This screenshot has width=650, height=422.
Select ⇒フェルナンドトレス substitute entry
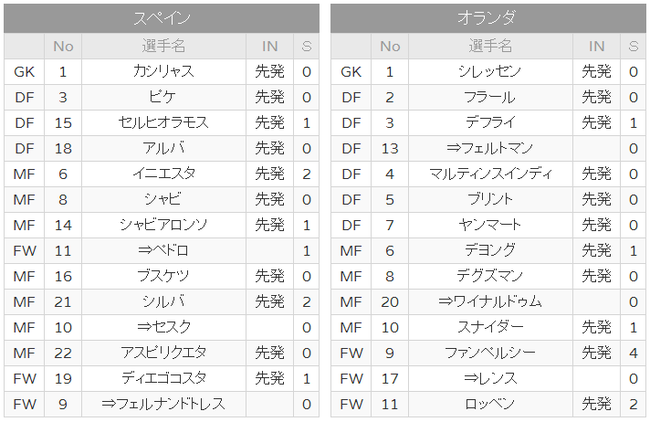point(163,404)
